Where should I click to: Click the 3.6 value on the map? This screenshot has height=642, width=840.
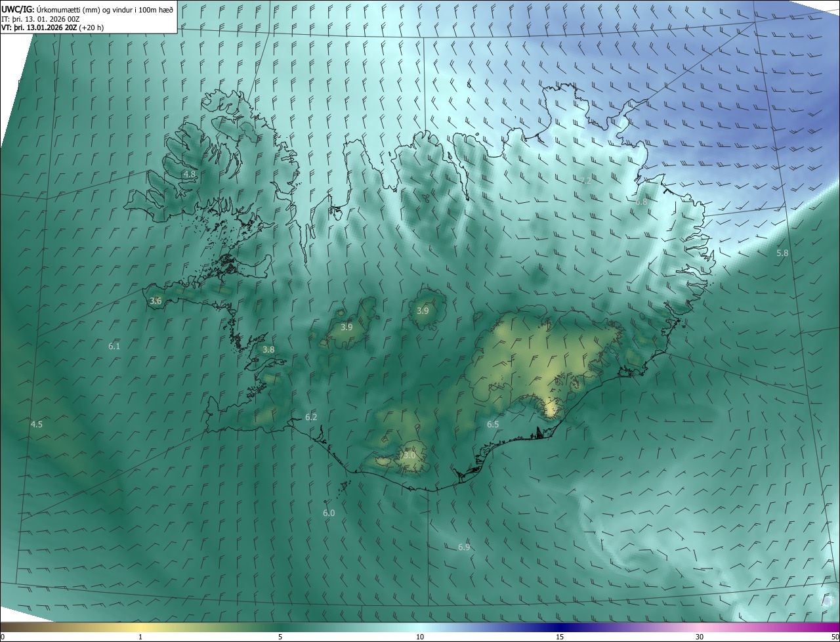coord(156,301)
